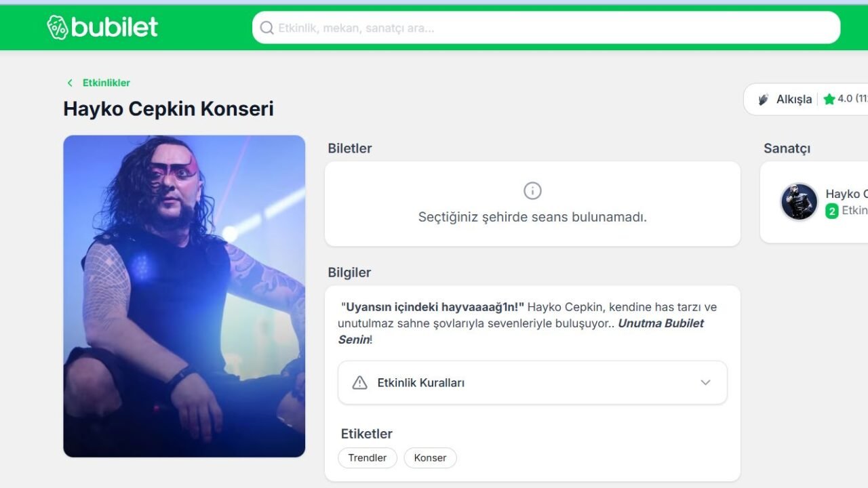Expand Etkinlik Kuralları with the chevron arrow
868x488 pixels.
[x=705, y=383]
